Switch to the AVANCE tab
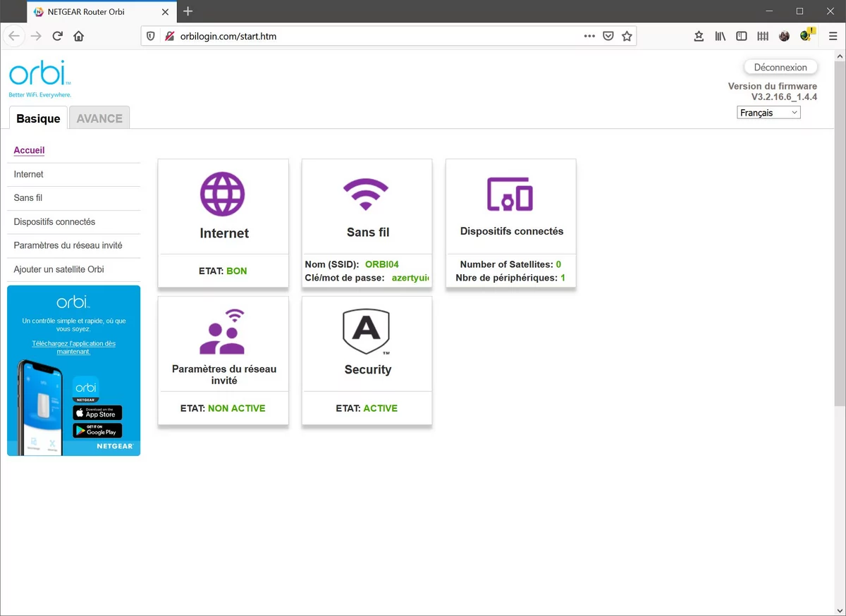 [99, 118]
